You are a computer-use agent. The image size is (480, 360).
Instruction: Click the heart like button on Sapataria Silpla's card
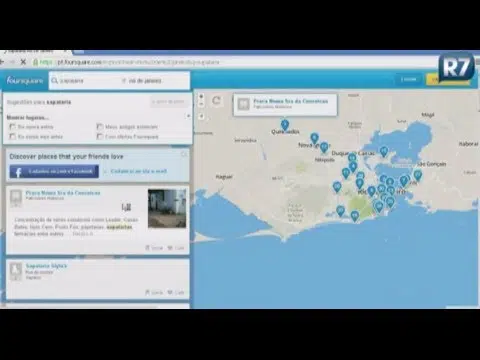point(176,292)
